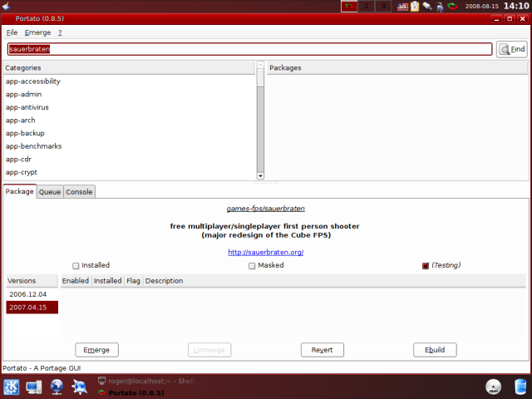Click the Find button with magnifier icon
Viewport: 532px width, 399px height.
tap(512, 50)
